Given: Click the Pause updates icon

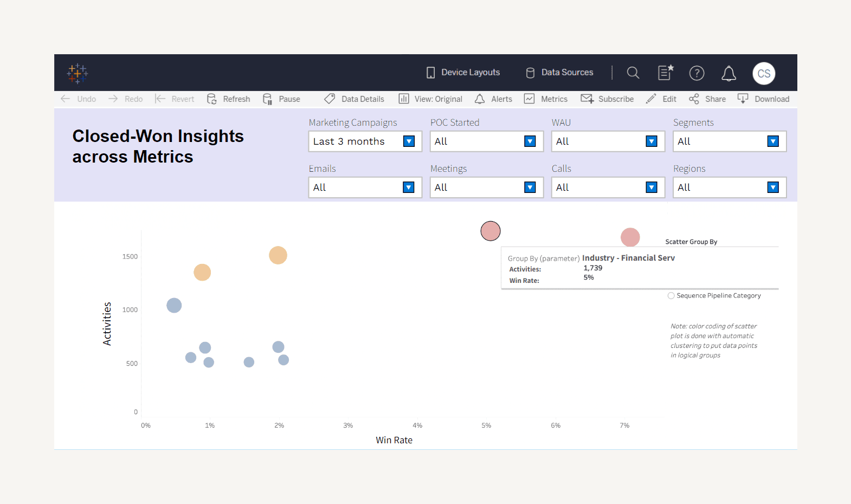Looking at the screenshot, I should tap(268, 99).
